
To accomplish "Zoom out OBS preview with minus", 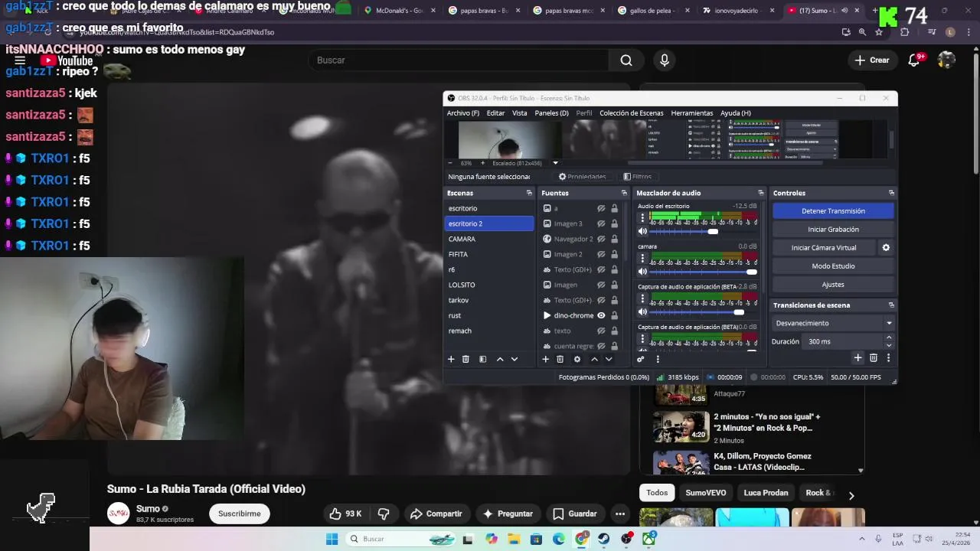I will 450,163.
